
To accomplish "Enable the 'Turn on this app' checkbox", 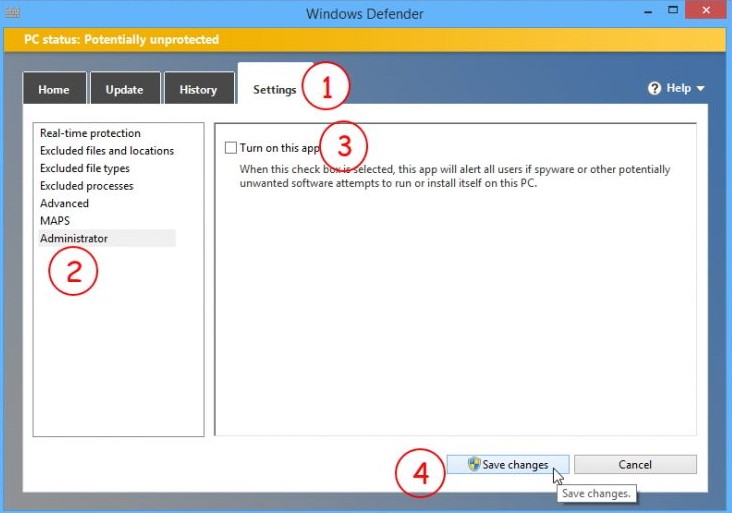I will (x=232, y=148).
